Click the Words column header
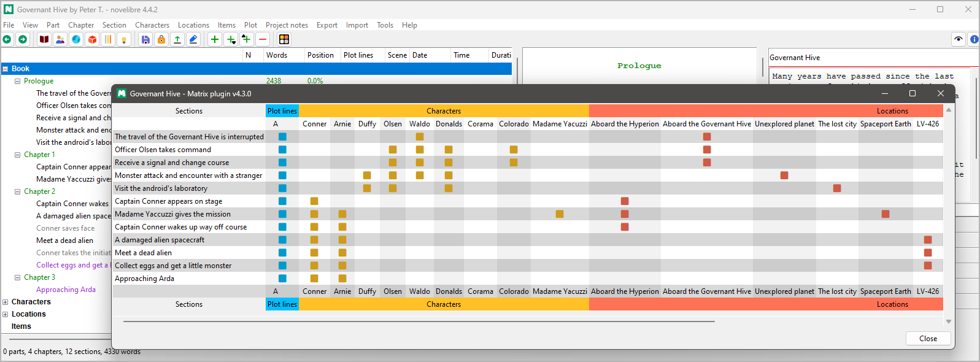 [x=284, y=55]
